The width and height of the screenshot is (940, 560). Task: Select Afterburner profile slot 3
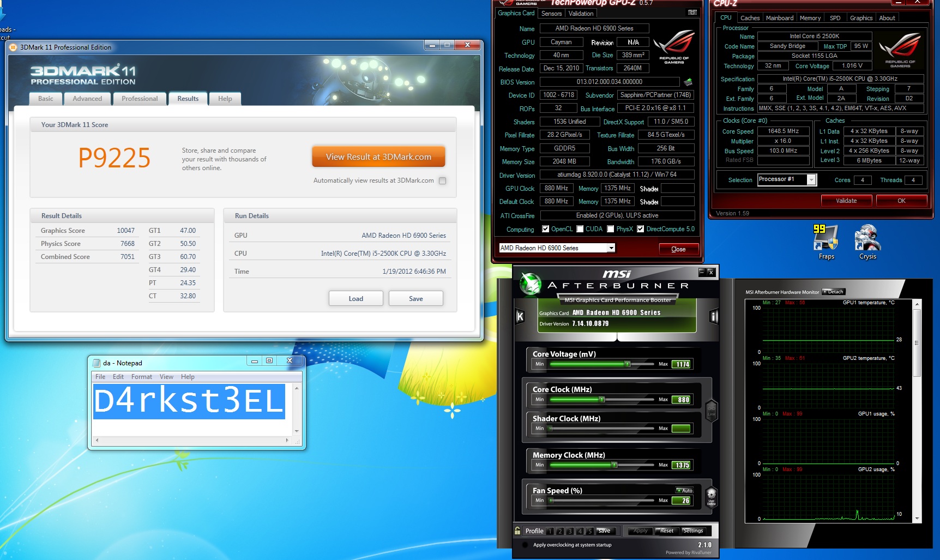point(570,531)
